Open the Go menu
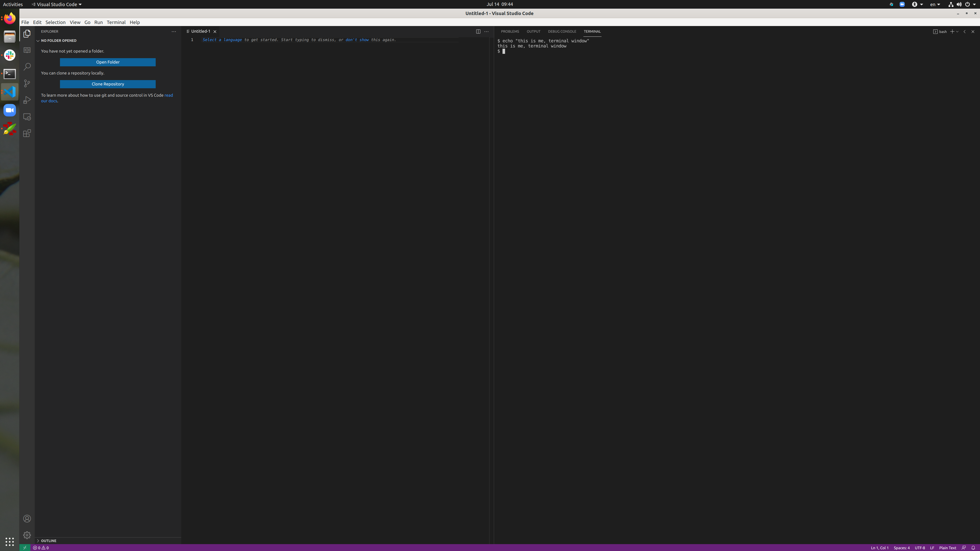This screenshot has width=980, height=551. pyautogui.click(x=88, y=22)
